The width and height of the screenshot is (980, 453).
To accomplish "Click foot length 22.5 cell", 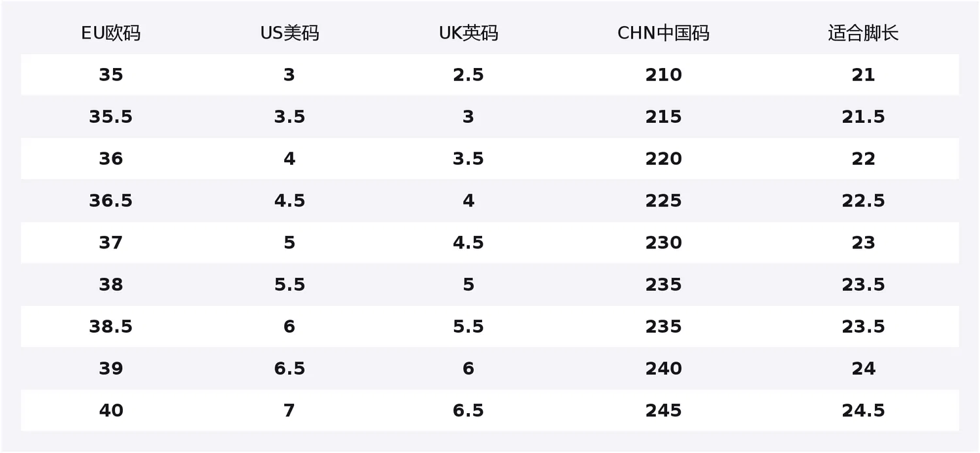I will click(863, 201).
